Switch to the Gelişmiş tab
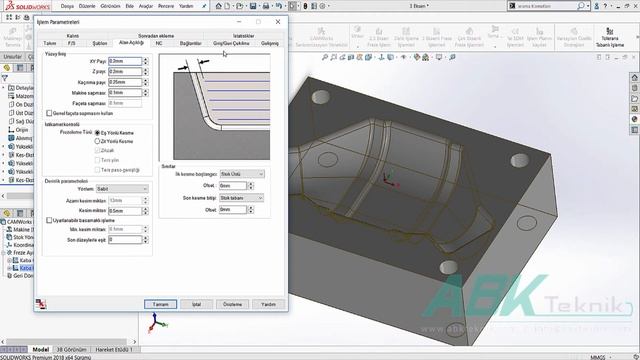The height and width of the screenshot is (360, 640). click(x=270, y=43)
